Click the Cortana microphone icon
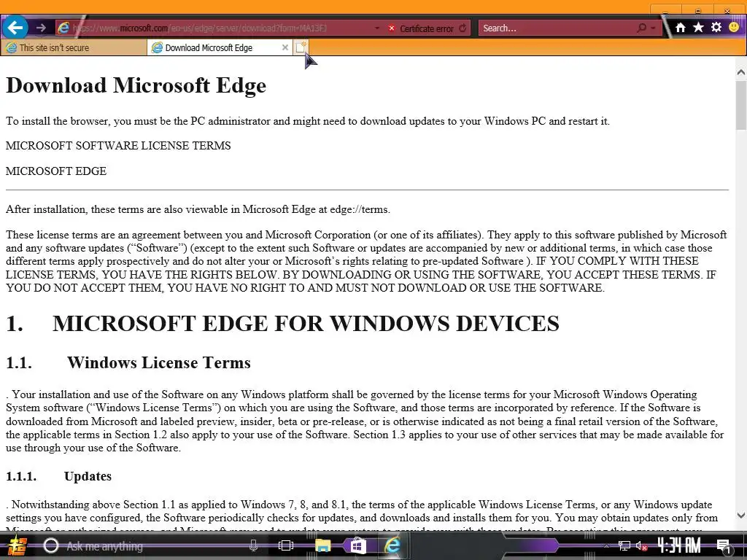The image size is (747, 560). click(253, 545)
